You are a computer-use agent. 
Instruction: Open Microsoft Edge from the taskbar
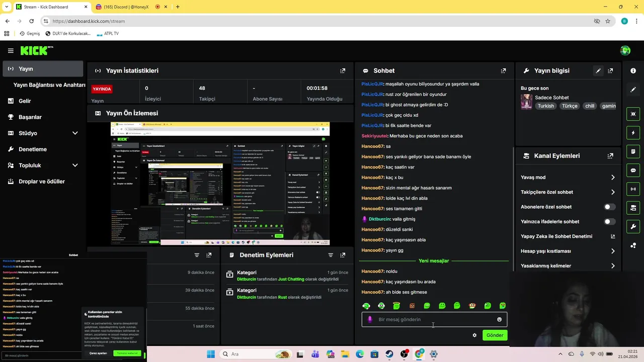[x=360, y=354]
